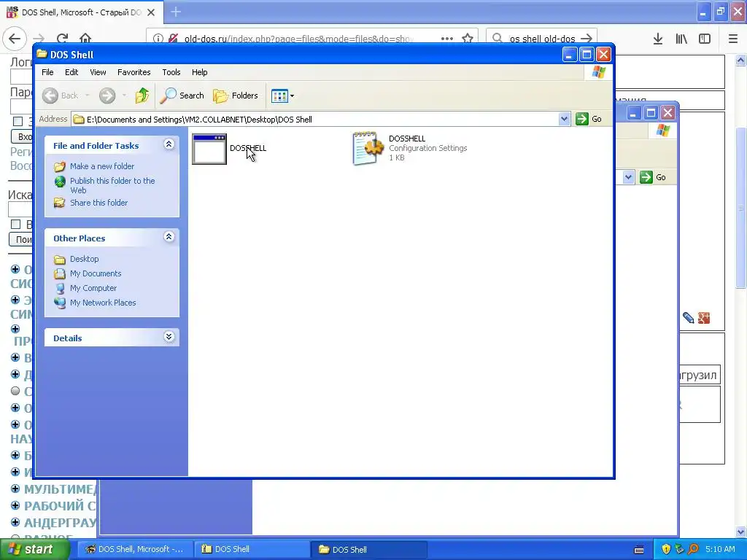Expand the МУЛЬТИМЕД category on the webpage

[15, 489]
